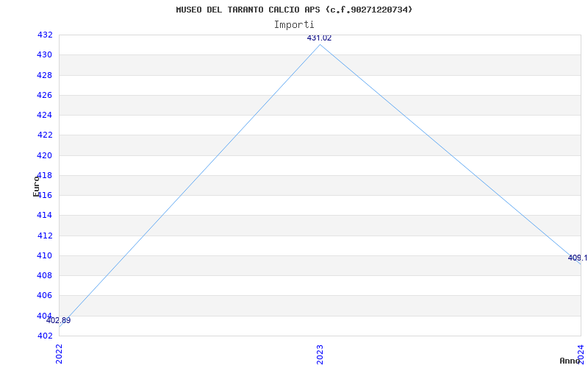Click the 431.02 peak data label
This screenshot has height=368, width=588.
[319, 38]
